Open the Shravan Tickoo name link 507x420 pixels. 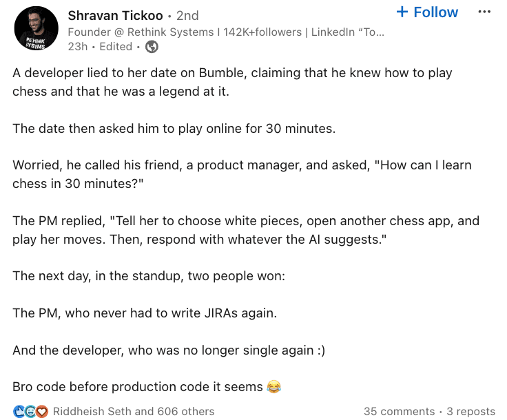[x=116, y=15]
